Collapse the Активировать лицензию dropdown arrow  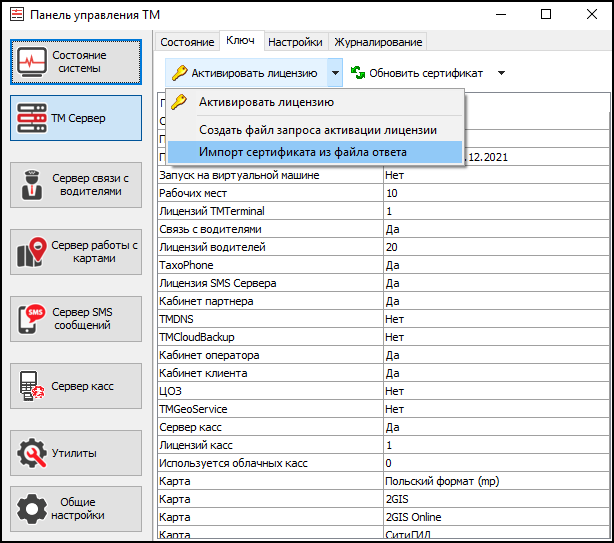point(335,73)
